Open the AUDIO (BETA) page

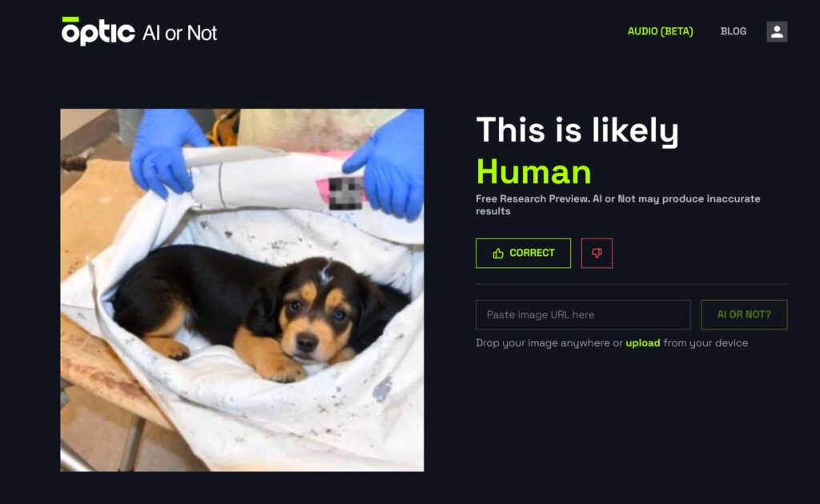[660, 31]
